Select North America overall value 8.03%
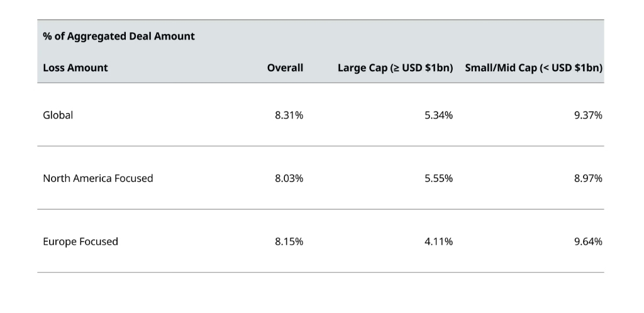The width and height of the screenshot is (644, 313). [289, 178]
